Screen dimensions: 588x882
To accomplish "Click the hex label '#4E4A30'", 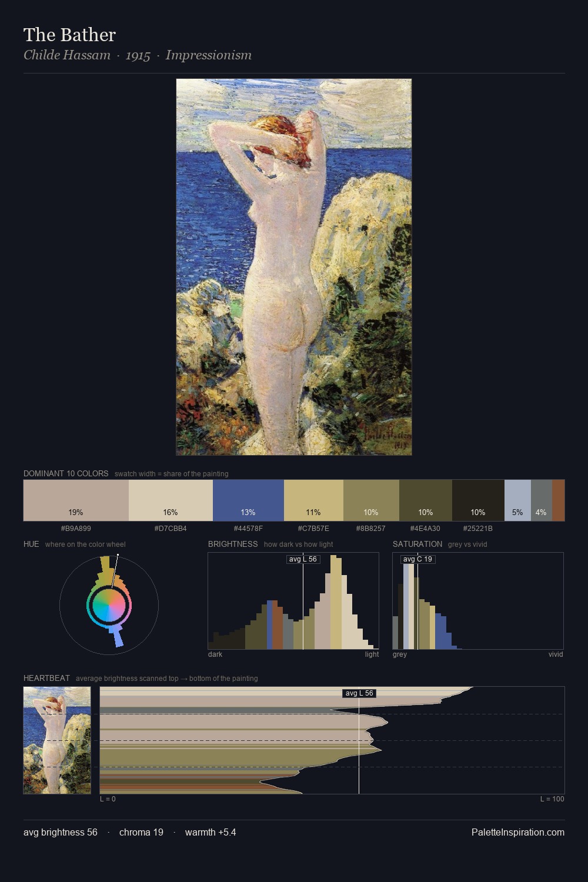I will click(426, 528).
